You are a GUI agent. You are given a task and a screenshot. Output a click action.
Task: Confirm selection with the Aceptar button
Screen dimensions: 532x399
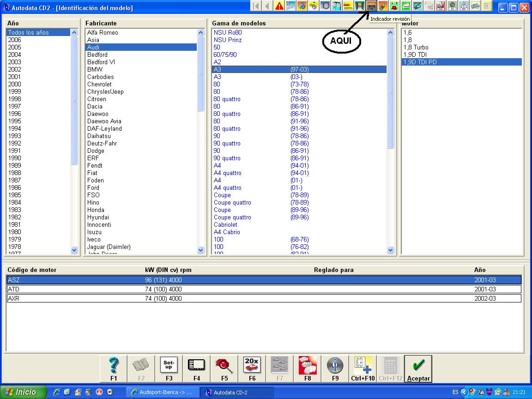[418, 369]
